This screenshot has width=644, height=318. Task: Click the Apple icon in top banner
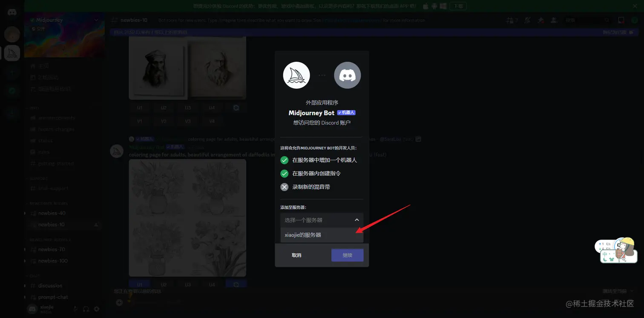click(x=425, y=6)
